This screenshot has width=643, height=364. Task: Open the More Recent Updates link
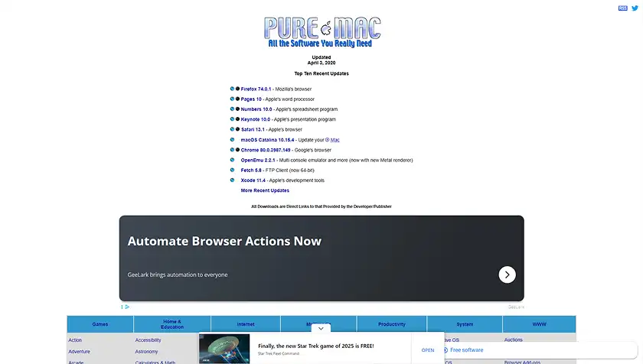point(265,190)
